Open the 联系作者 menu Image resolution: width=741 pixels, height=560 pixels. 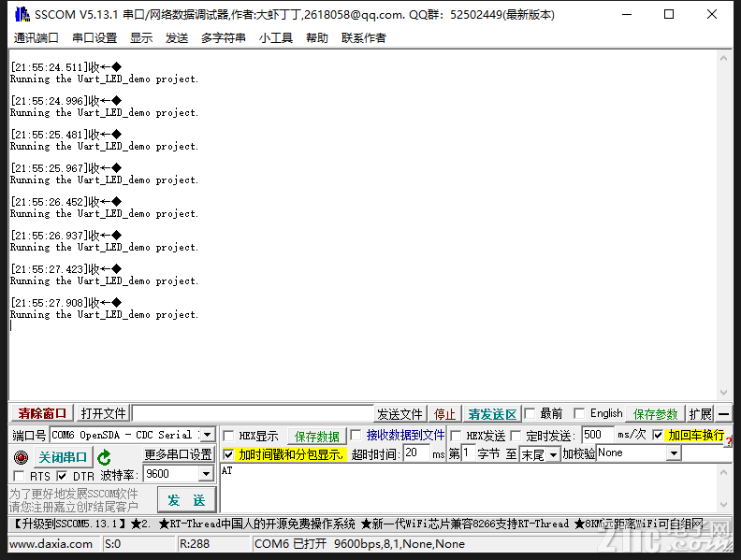(x=363, y=37)
